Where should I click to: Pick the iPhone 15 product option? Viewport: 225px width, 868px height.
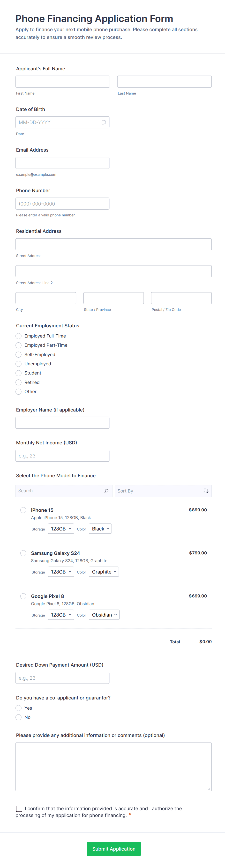click(23, 510)
